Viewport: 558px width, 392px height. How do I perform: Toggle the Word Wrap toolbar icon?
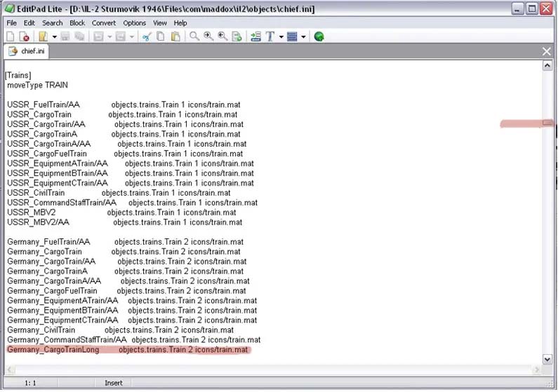pyautogui.click(x=255, y=36)
